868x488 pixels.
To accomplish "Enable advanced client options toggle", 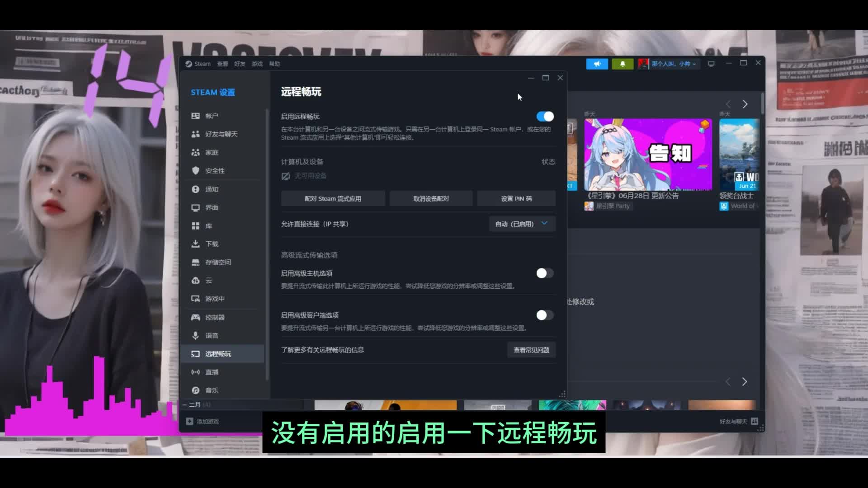I will [545, 315].
